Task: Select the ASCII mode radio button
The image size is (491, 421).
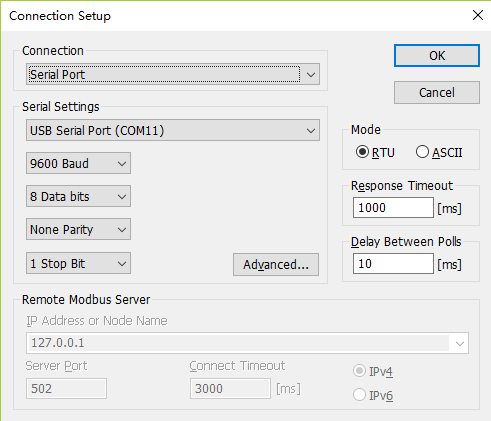Action: (x=422, y=152)
